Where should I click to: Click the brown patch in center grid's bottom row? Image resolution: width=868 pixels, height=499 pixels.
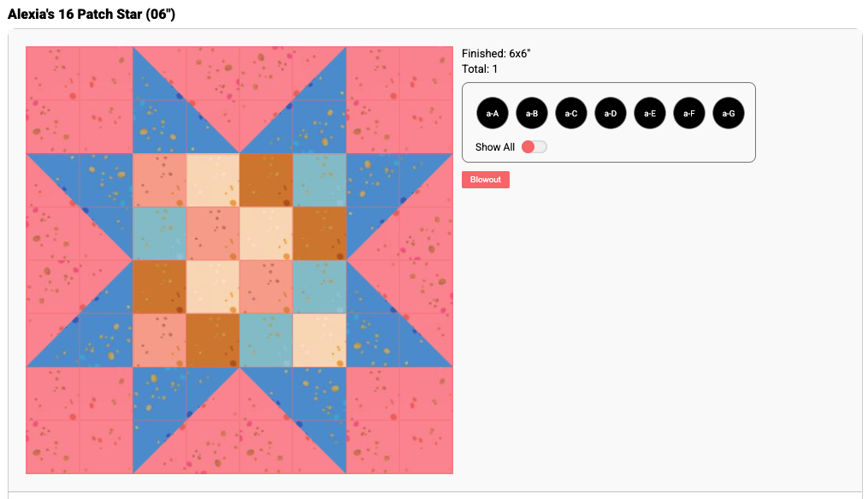213,340
